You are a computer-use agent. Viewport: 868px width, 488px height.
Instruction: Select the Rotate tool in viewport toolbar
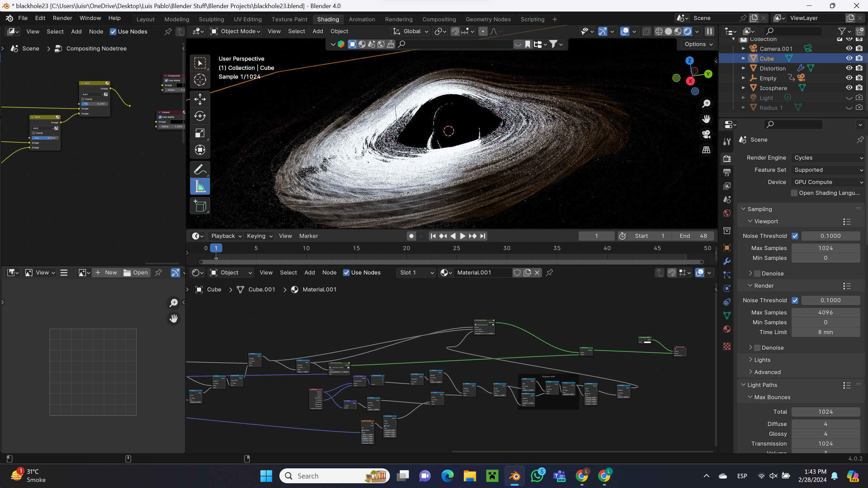[x=200, y=116]
